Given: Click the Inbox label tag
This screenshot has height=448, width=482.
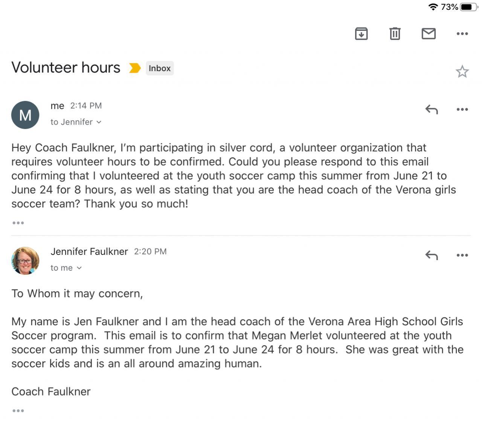Looking at the screenshot, I should pyautogui.click(x=160, y=68).
